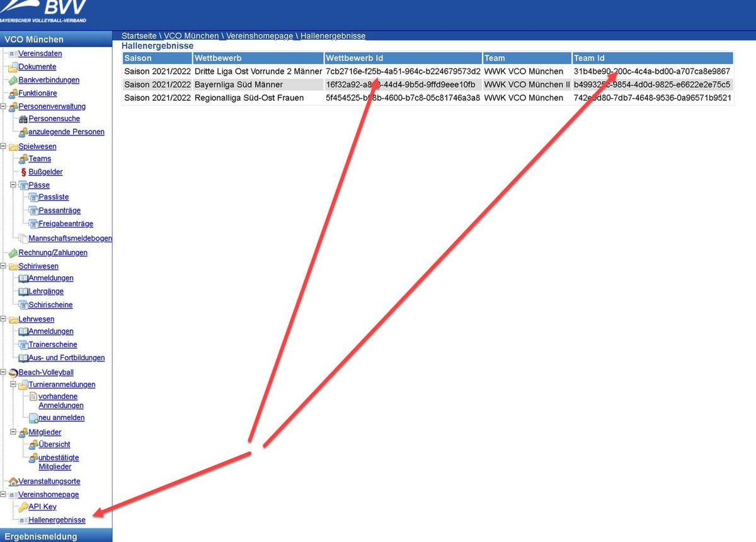Click the binoculars icon next to Personensuche
756x542 pixels.
coord(23,119)
